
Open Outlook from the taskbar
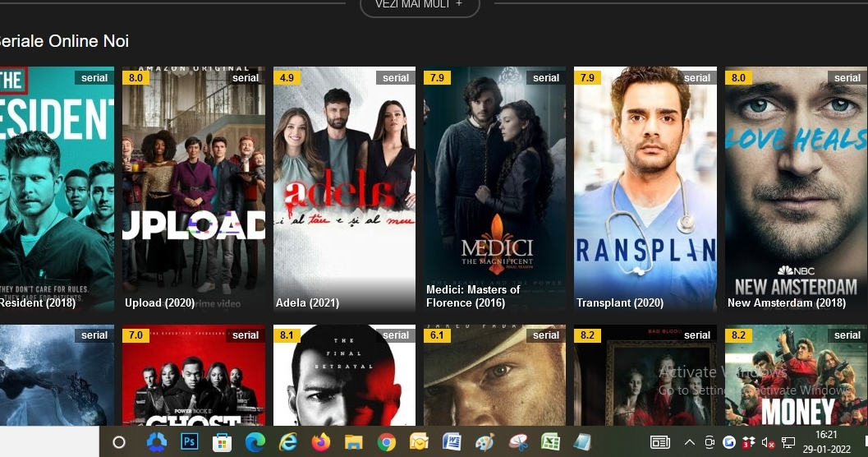coord(419,442)
